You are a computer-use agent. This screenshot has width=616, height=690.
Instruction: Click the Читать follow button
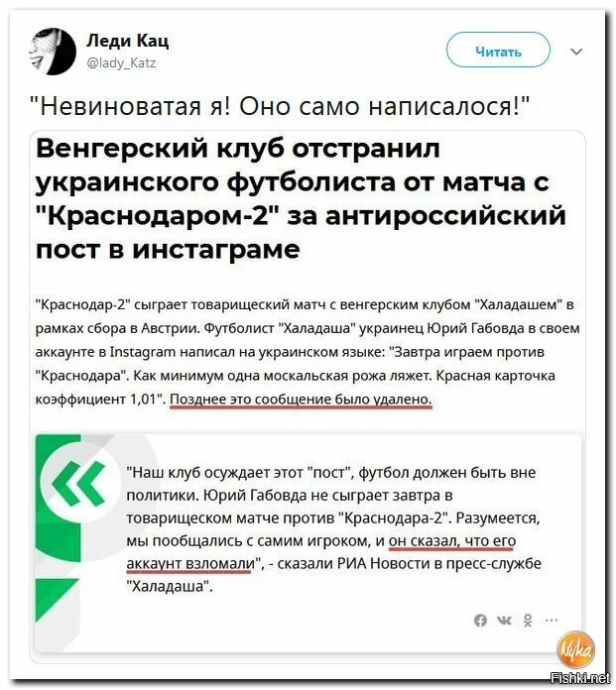(x=498, y=51)
